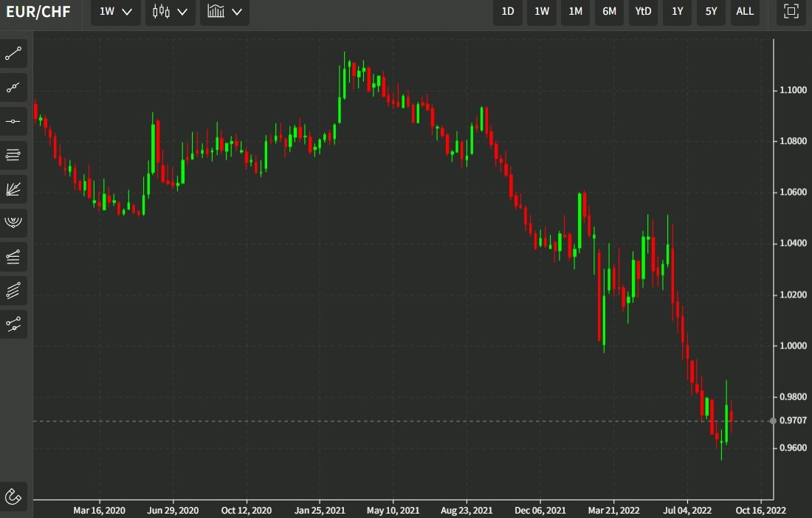Click the Jan 25, 2021 date label
Image resolution: width=812 pixels, height=518 pixels.
[320, 510]
